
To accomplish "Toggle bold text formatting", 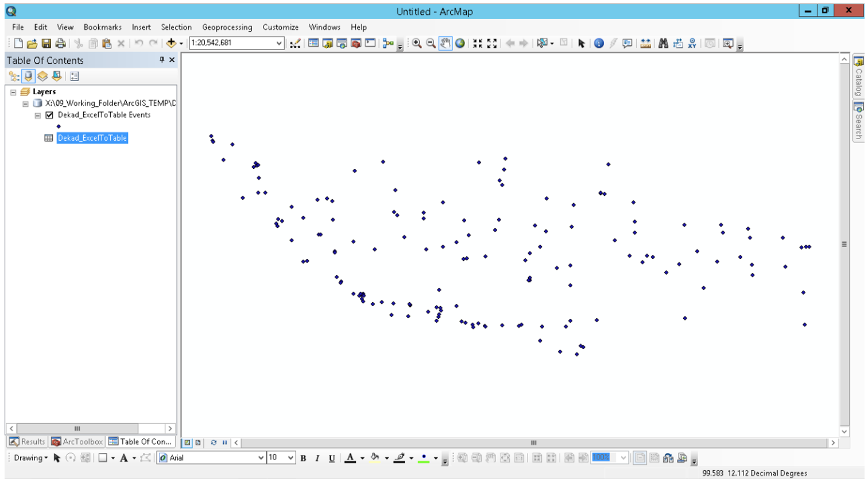I will (303, 458).
